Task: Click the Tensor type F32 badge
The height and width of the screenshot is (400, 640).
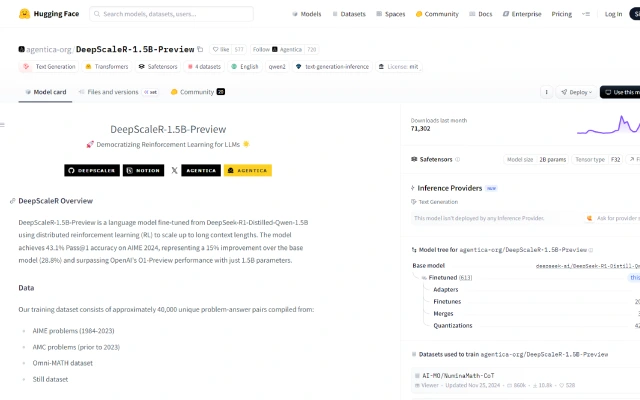Action: click(598, 160)
